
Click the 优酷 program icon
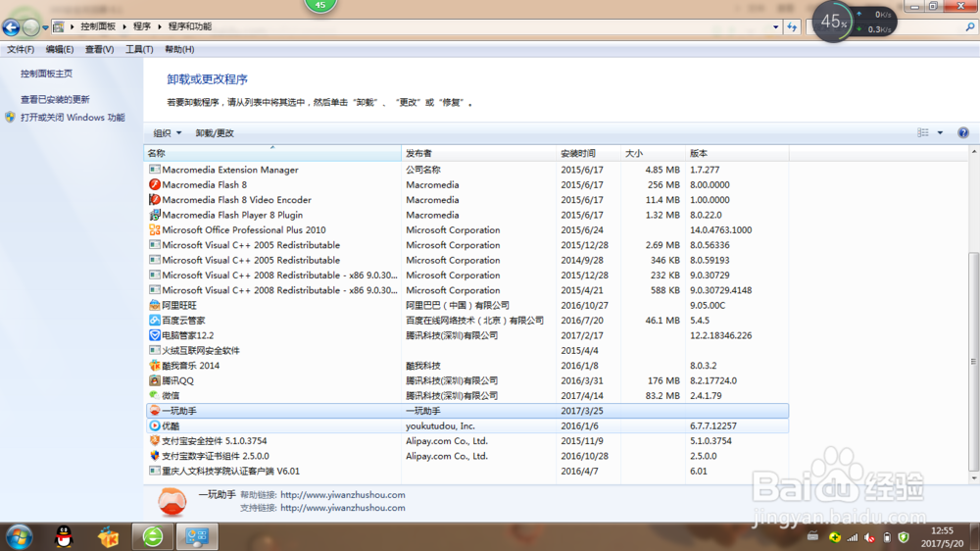tap(155, 426)
